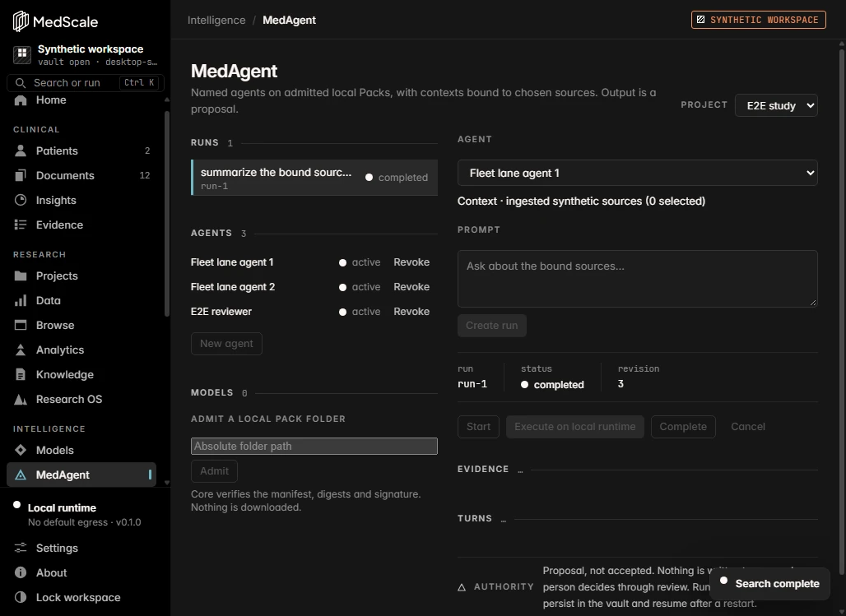Click the Settings sliders icon
This screenshot has height=616, width=846.
(x=21, y=548)
